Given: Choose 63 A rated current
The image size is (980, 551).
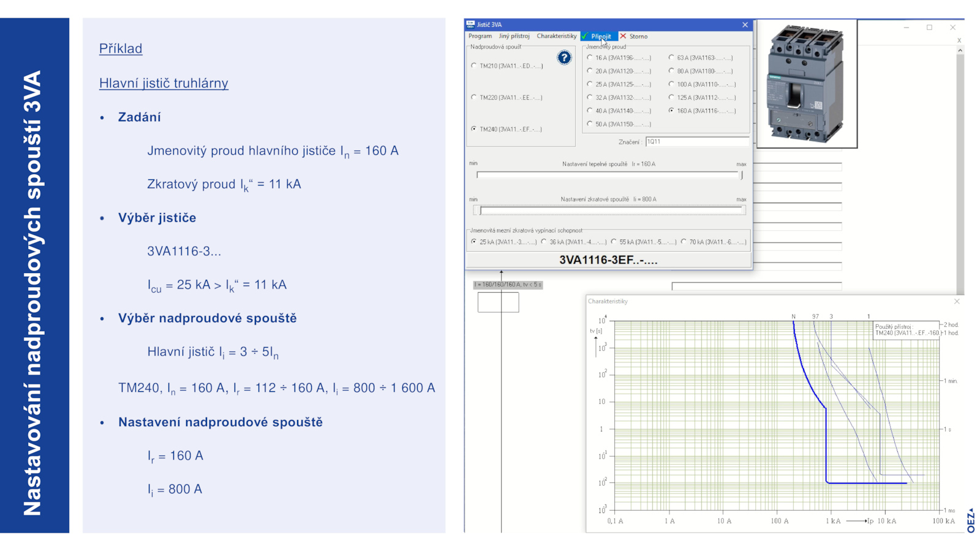Looking at the screenshot, I should 701,58.
